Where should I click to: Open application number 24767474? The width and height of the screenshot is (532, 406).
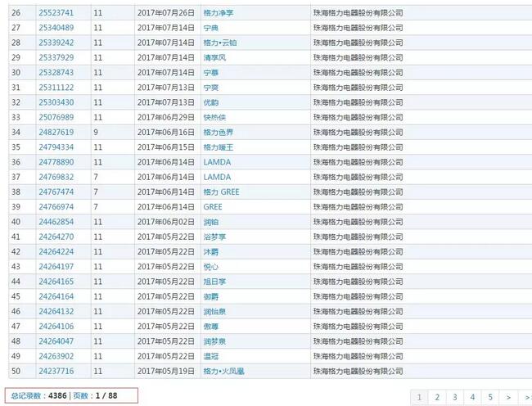(56, 192)
